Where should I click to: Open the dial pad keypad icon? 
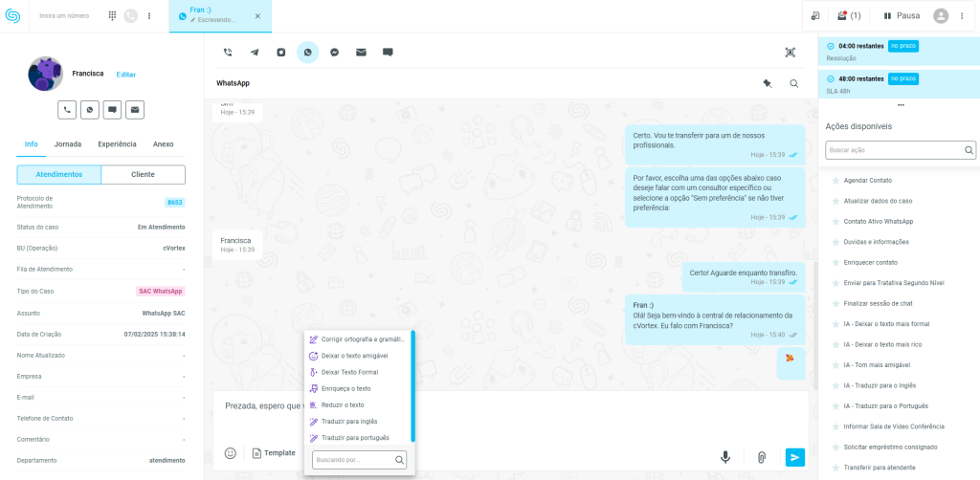(x=112, y=16)
